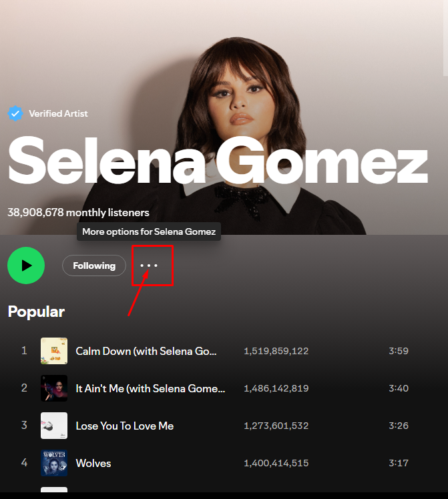Click the Verified Artist label text
The width and height of the screenshot is (448, 499).
(58, 113)
